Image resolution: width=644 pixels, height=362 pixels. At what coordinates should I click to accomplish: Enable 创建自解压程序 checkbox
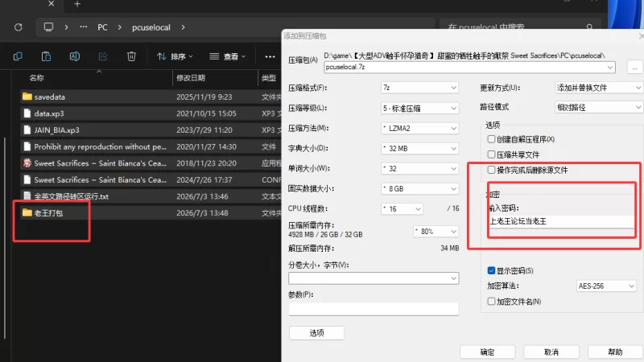coord(491,139)
